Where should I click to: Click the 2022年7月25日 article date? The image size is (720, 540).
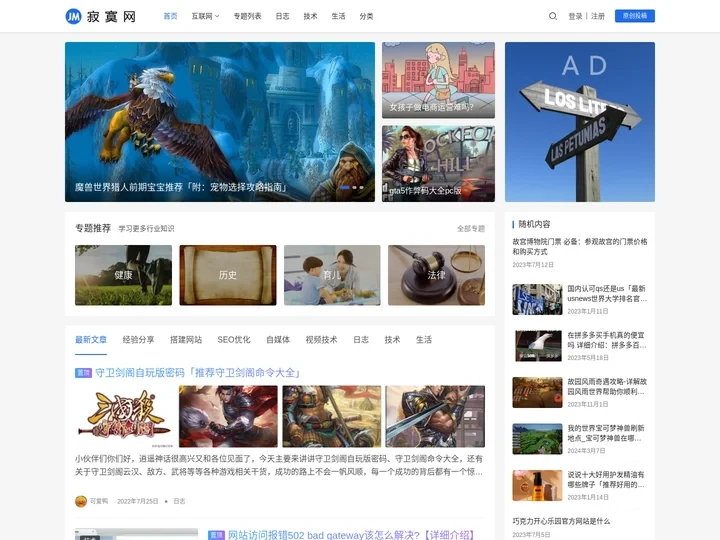[x=137, y=501]
